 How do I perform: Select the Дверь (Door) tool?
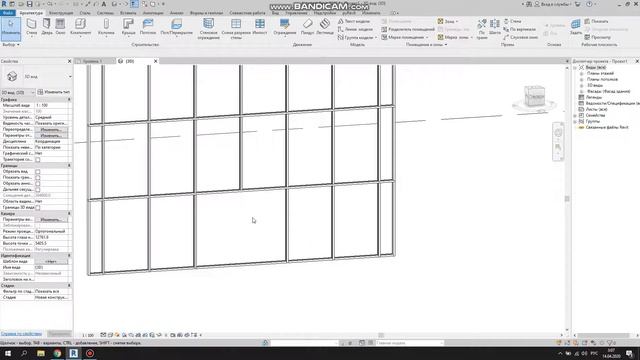(x=47, y=27)
